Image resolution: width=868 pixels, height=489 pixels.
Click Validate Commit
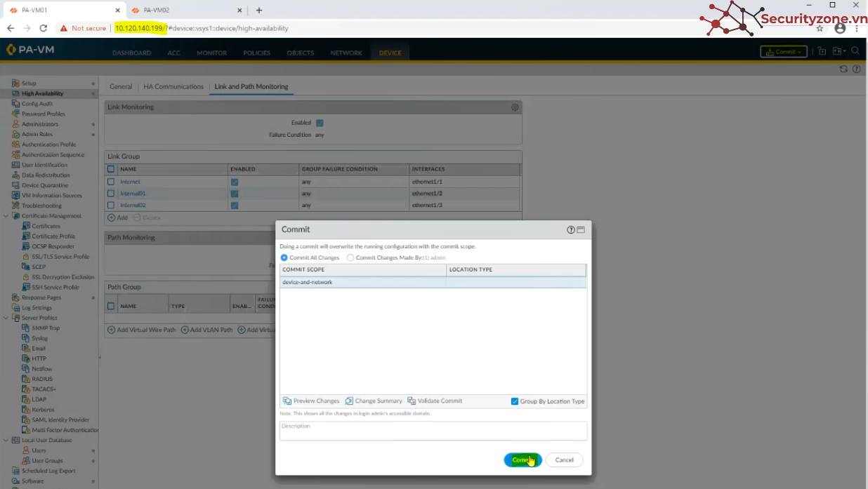point(435,401)
